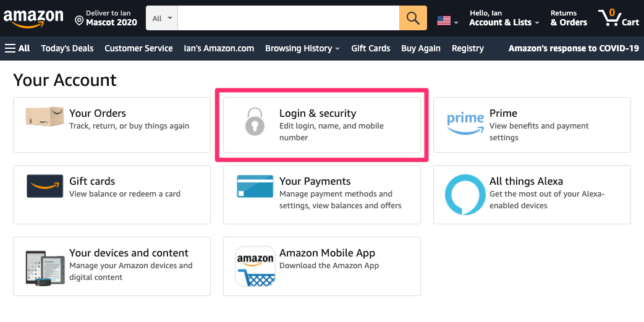This screenshot has height=322, width=644.
Task: Click into the search input field
Action: click(x=289, y=18)
